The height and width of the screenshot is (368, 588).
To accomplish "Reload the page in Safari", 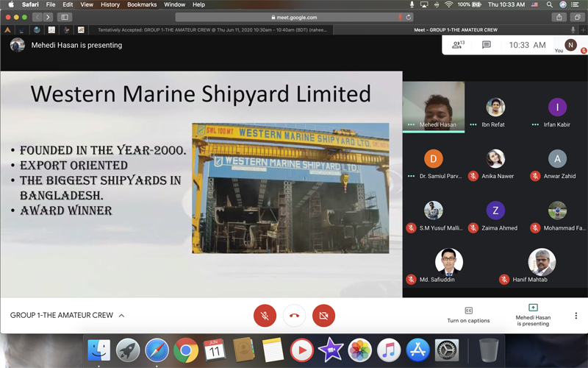I will tap(409, 17).
